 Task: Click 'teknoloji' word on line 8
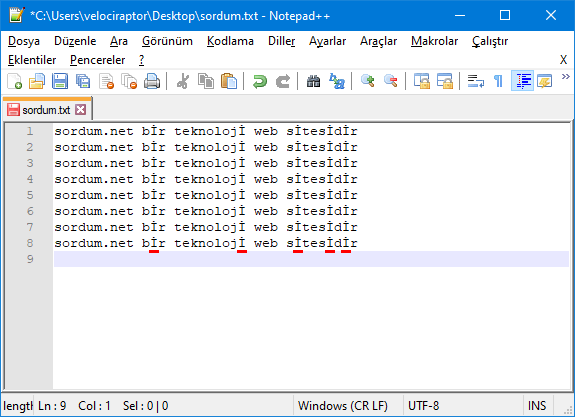(210, 243)
